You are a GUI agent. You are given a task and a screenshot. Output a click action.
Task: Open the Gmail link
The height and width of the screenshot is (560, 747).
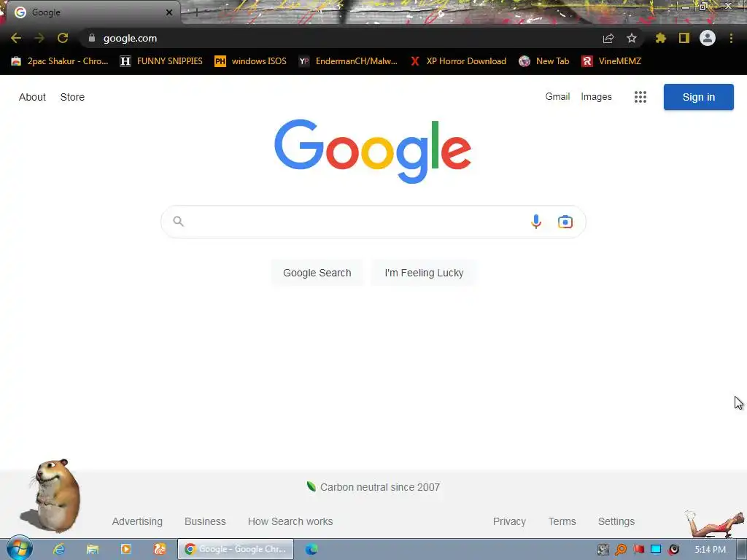(x=557, y=97)
